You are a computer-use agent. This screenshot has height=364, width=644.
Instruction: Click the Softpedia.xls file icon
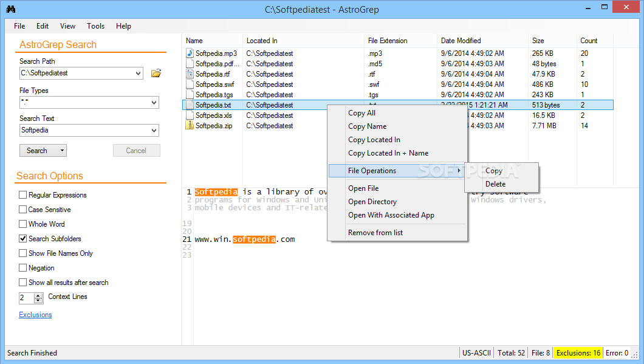point(190,115)
